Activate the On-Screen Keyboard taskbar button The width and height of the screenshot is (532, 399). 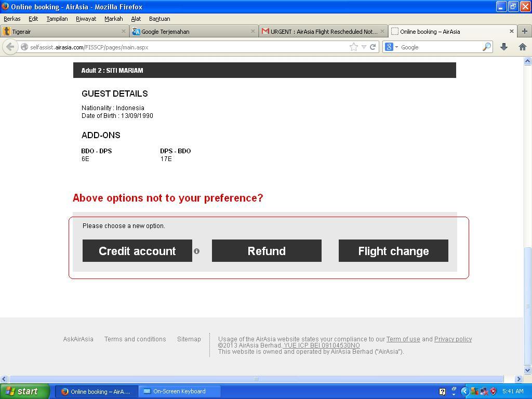pyautogui.click(x=179, y=392)
